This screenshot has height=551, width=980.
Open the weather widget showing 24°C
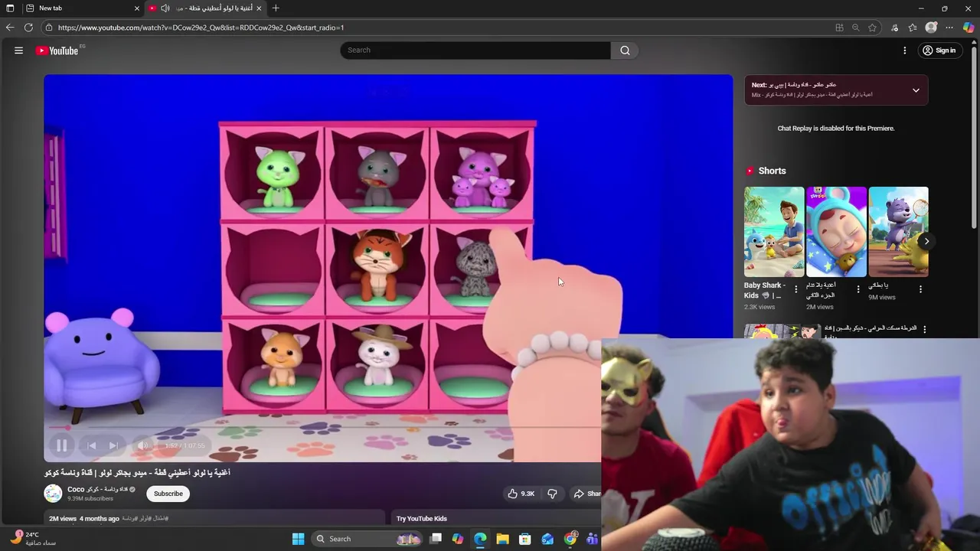[32, 539]
